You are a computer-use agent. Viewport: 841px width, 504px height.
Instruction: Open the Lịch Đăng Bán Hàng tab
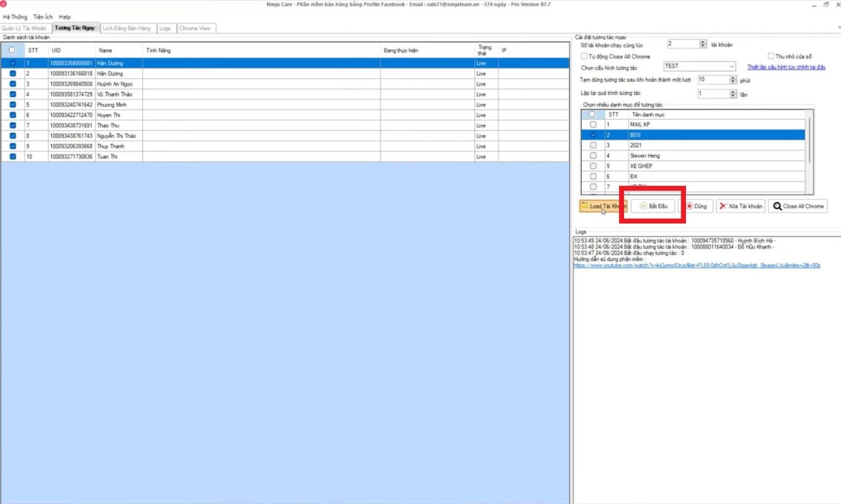coord(127,28)
